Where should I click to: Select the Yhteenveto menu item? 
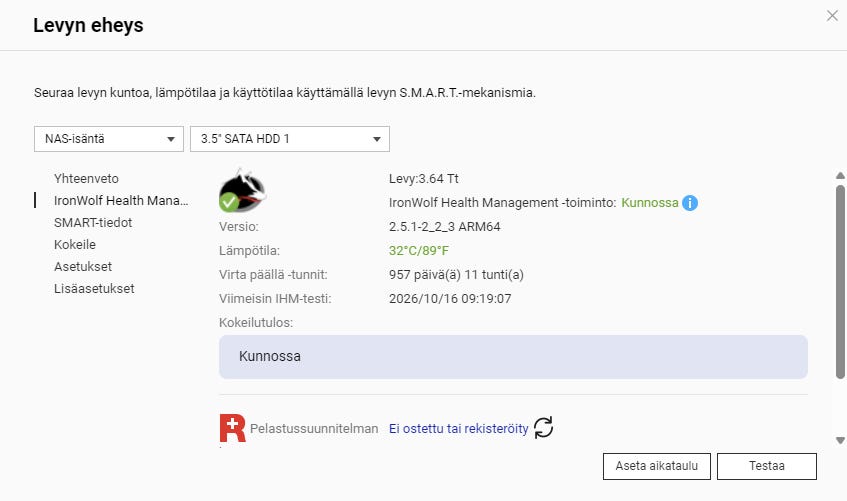[x=86, y=178]
